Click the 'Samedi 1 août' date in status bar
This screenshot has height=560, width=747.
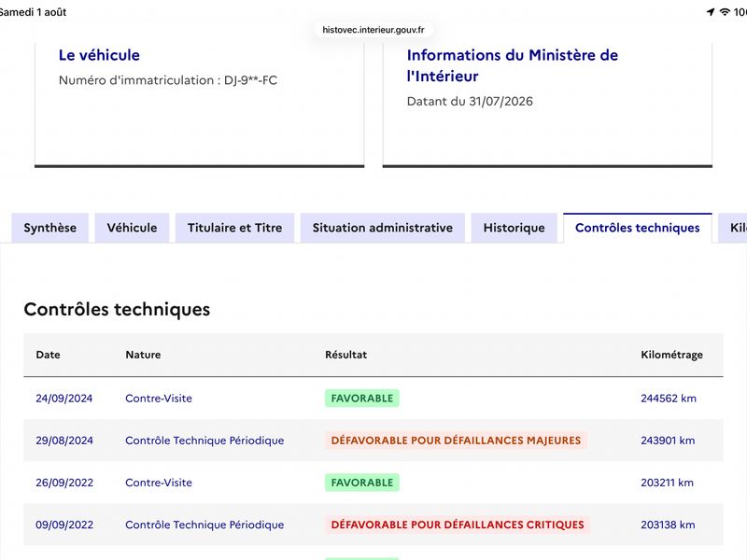pyautogui.click(x=33, y=12)
